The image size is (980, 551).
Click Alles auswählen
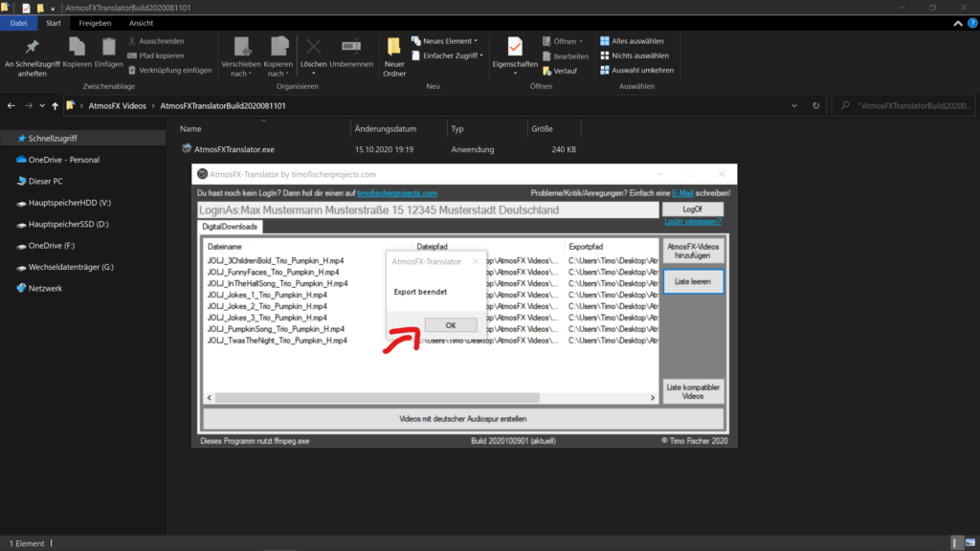coord(632,41)
